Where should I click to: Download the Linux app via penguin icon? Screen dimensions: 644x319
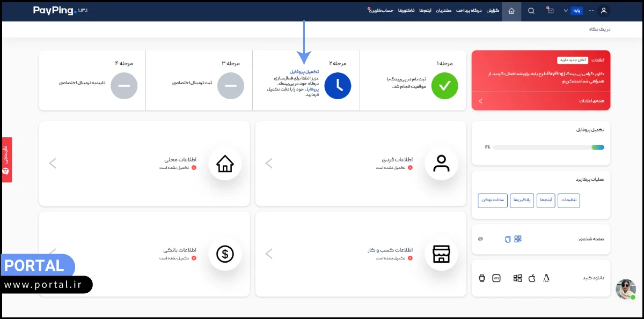click(x=546, y=278)
